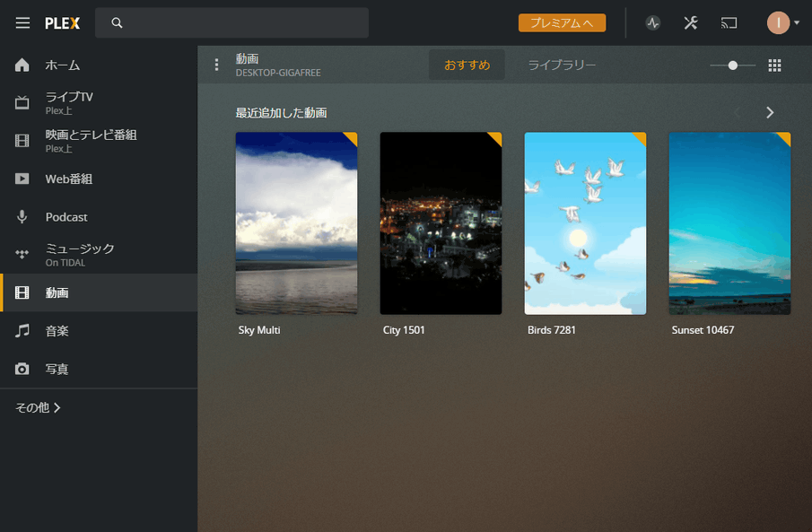Click 最近追加した動画 section heading
The image size is (812, 532).
(x=281, y=113)
